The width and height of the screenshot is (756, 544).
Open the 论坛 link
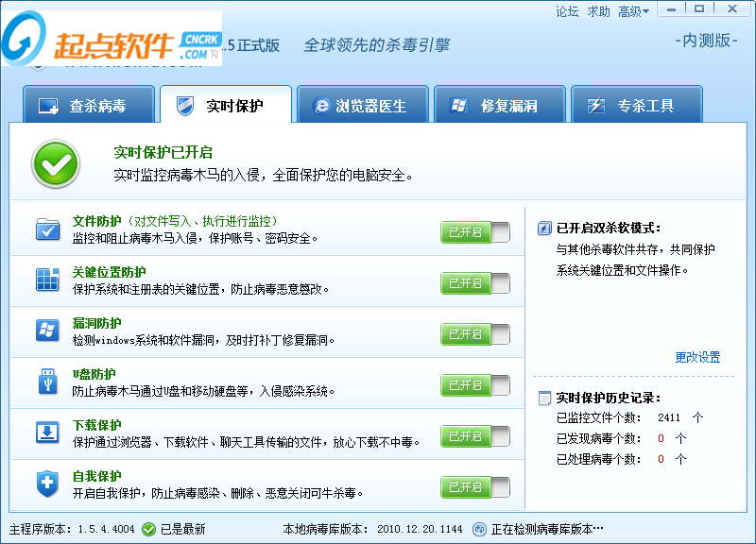pos(567,11)
